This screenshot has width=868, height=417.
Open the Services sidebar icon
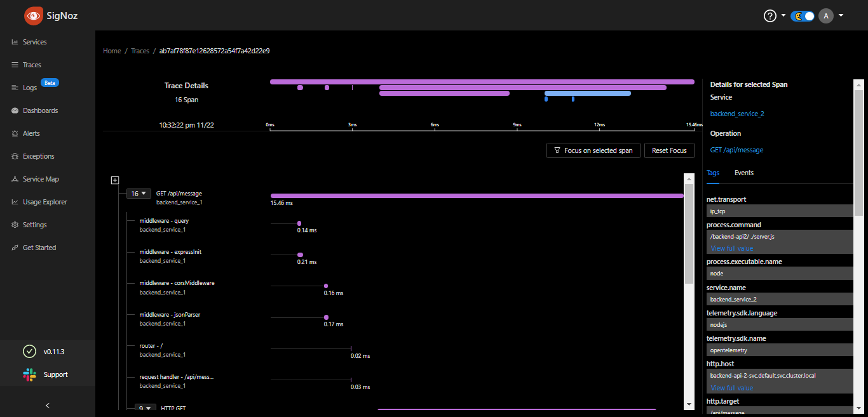15,42
